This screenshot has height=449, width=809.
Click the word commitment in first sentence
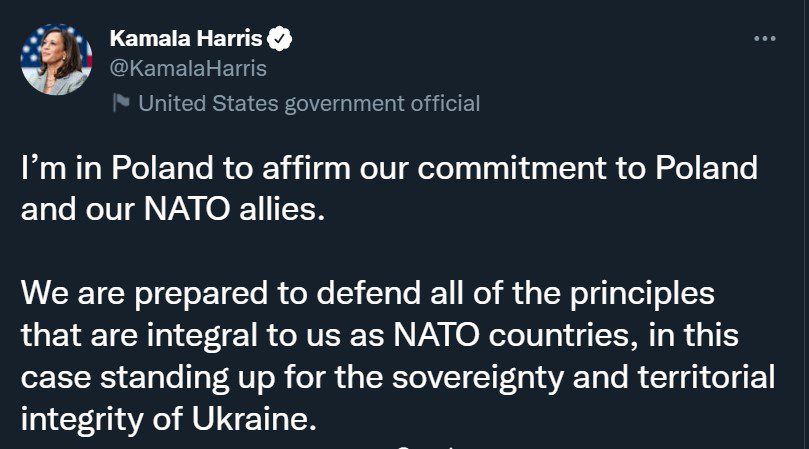pyautogui.click(x=512, y=168)
